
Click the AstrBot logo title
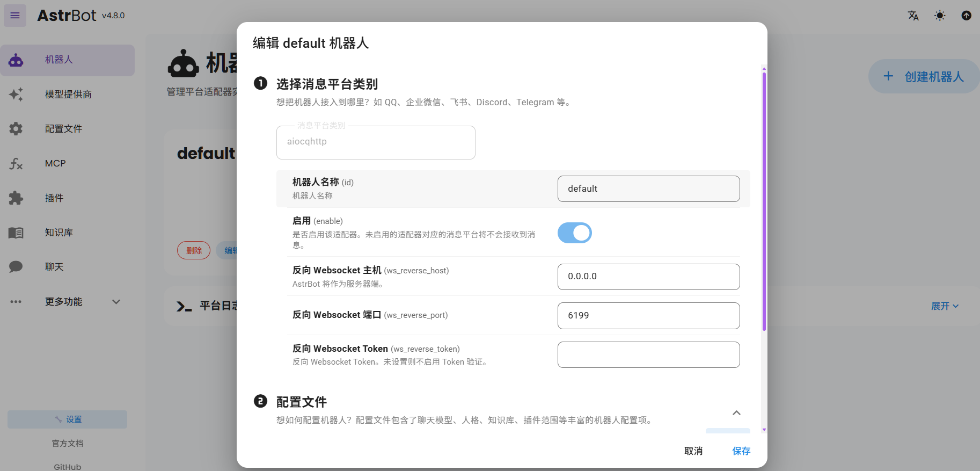[67, 16]
